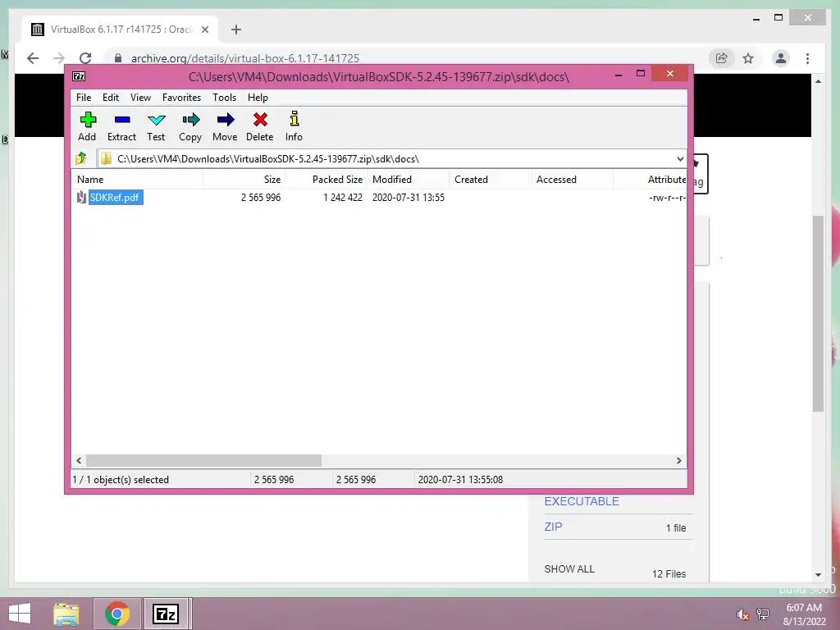This screenshot has width=840, height=630.
Task: Click the 7z logo in title bar
Action: (x=79, y=76)
